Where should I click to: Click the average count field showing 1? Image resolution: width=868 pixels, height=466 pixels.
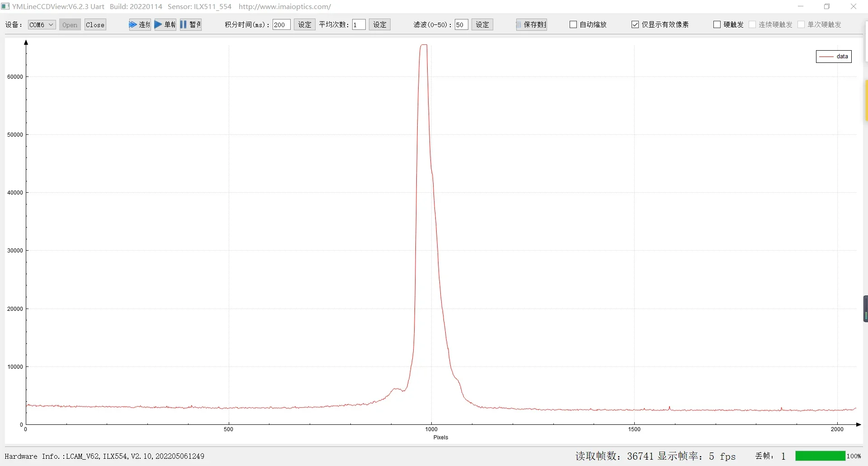click(359, 25)
